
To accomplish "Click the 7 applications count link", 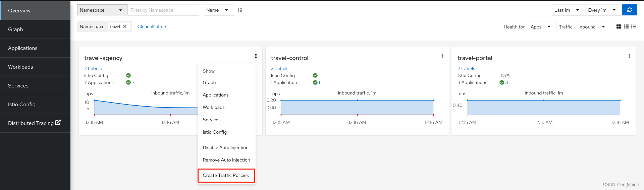I will point(133,82).
